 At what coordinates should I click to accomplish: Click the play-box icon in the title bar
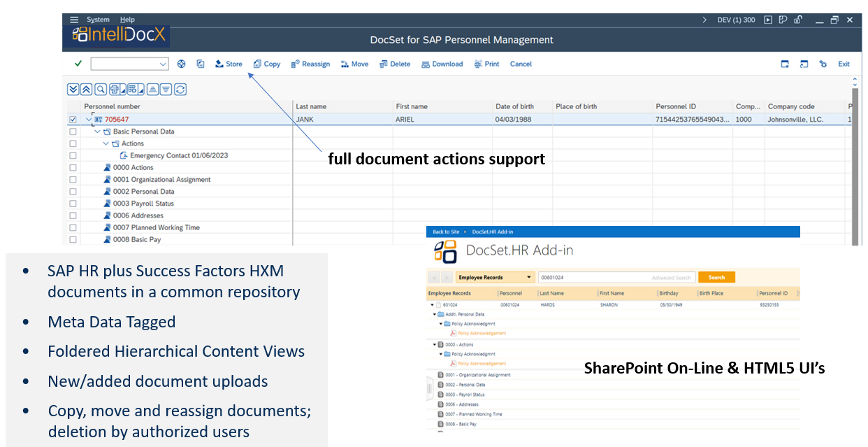click(x=768, y=20)
